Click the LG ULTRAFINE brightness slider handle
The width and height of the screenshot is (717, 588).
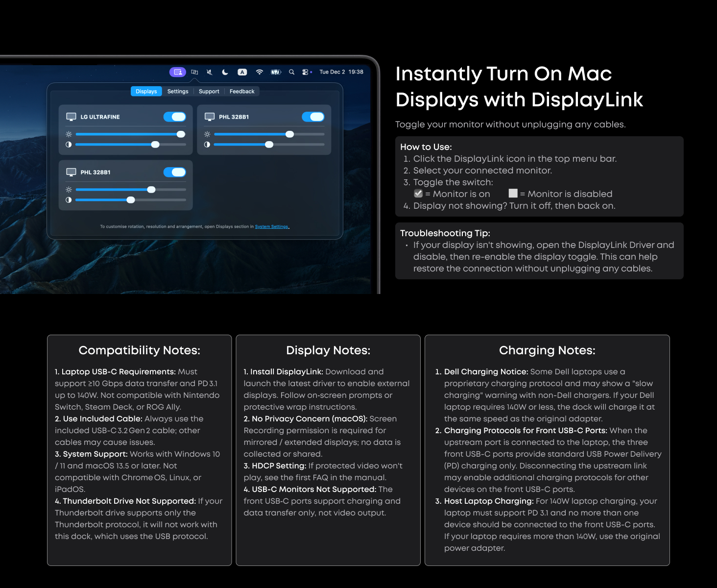pos(181,134)
